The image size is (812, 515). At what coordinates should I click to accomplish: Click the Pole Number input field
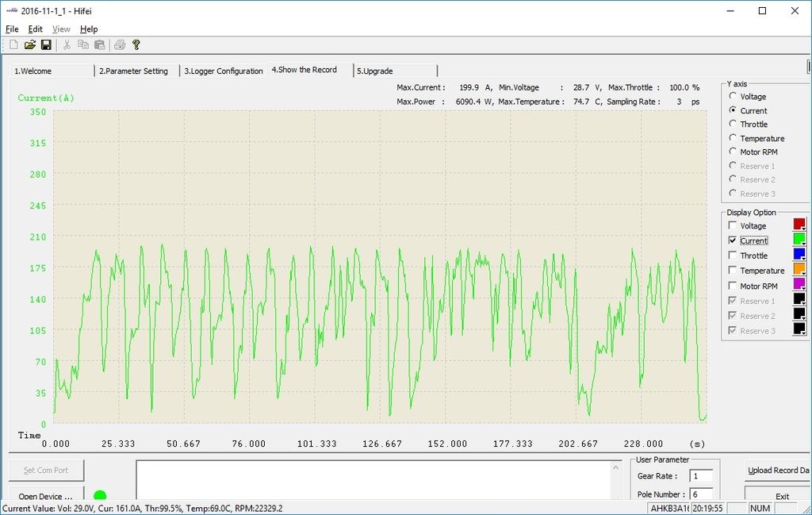pyautogui.click(x=701, y=494)
